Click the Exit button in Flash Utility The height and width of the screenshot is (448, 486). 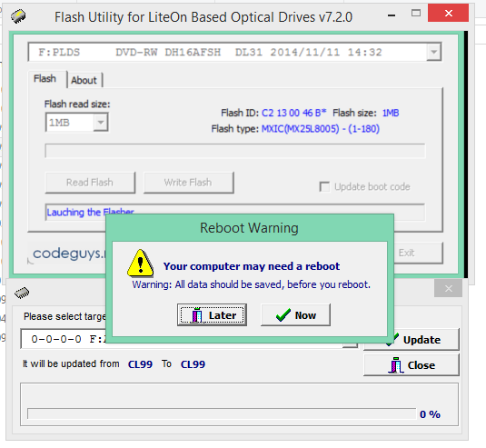418,253
